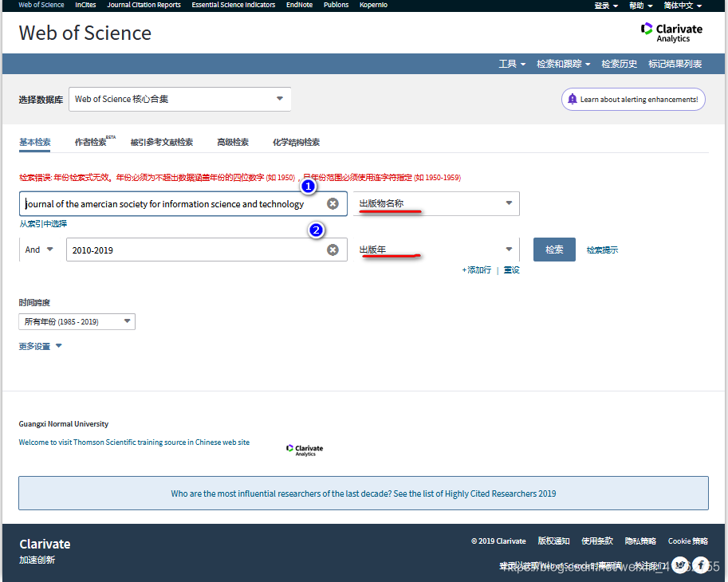Open 检索历史 in the navigation bar
The width and height of the screenshot is (728, 582).
click(x=619, y=64)
